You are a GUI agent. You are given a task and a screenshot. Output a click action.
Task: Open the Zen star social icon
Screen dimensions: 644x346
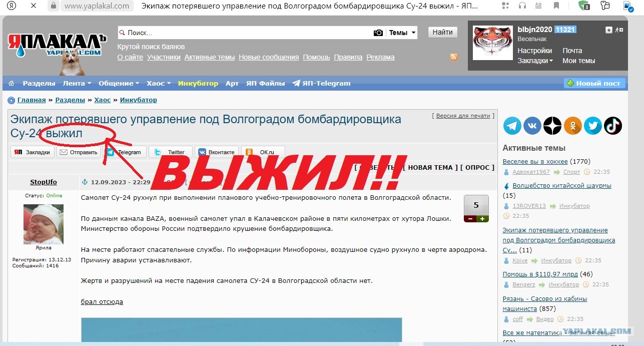click(x=552, y=126)
